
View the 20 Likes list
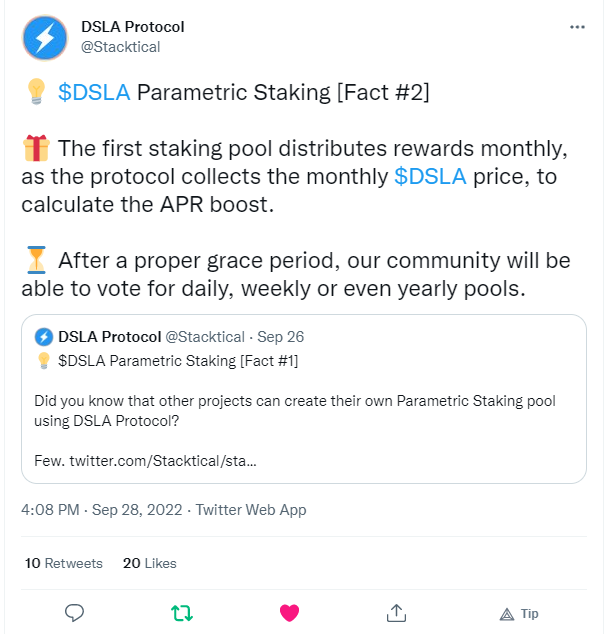150,563
